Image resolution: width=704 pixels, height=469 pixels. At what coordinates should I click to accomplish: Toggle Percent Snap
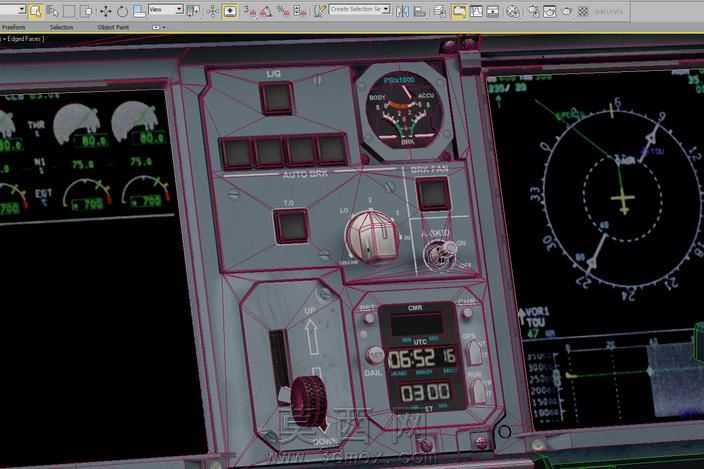[x=283, y=11]
